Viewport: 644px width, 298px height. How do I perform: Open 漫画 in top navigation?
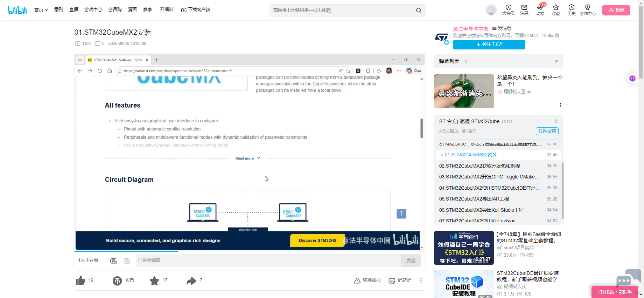(132, 10)
